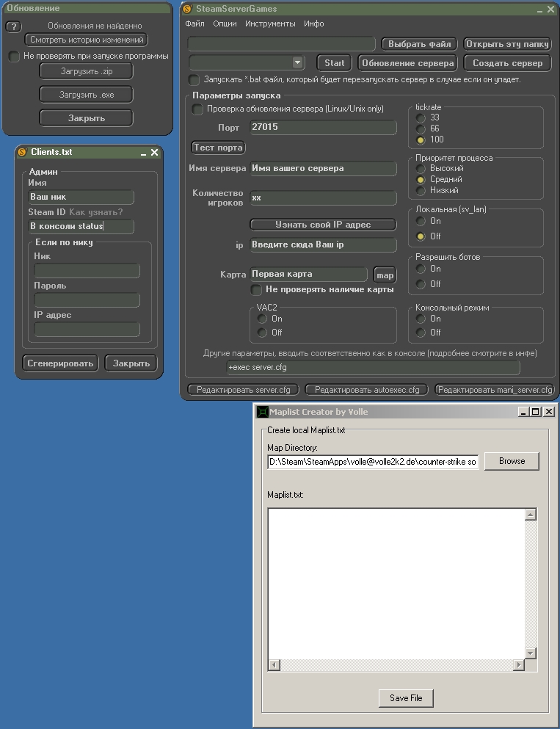Open the Опции menu
Image resolution: width=560 pixels, height=729 pixels.
pos(225,23)
